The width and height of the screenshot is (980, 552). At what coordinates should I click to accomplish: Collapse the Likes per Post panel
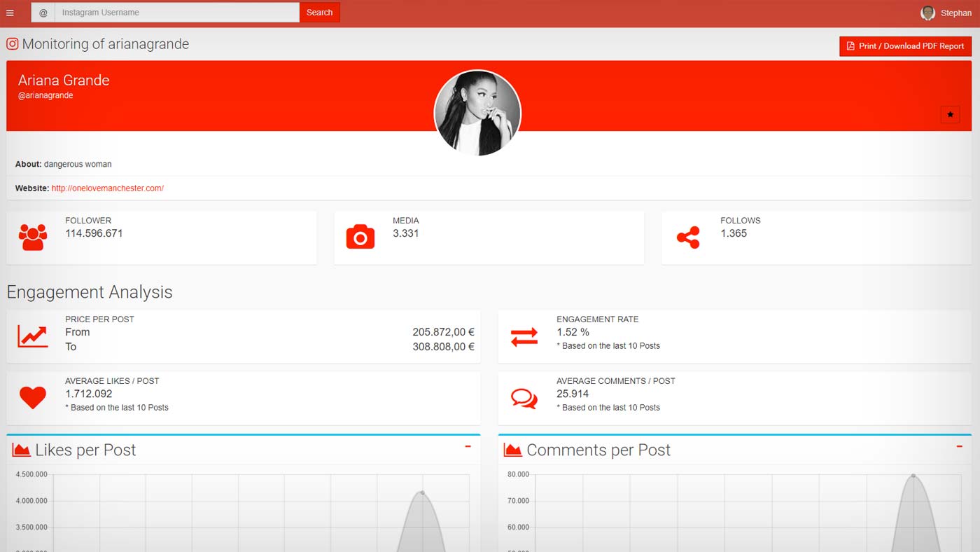coord(468,446)
